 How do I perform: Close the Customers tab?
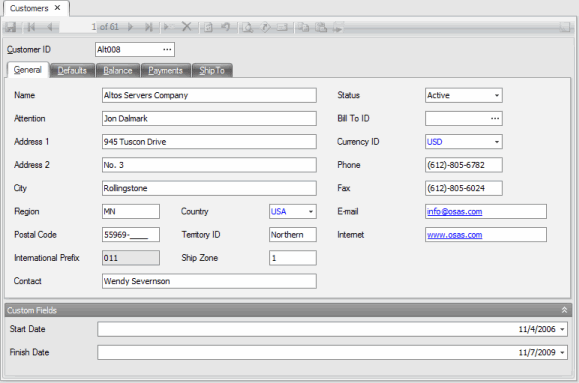58,8
